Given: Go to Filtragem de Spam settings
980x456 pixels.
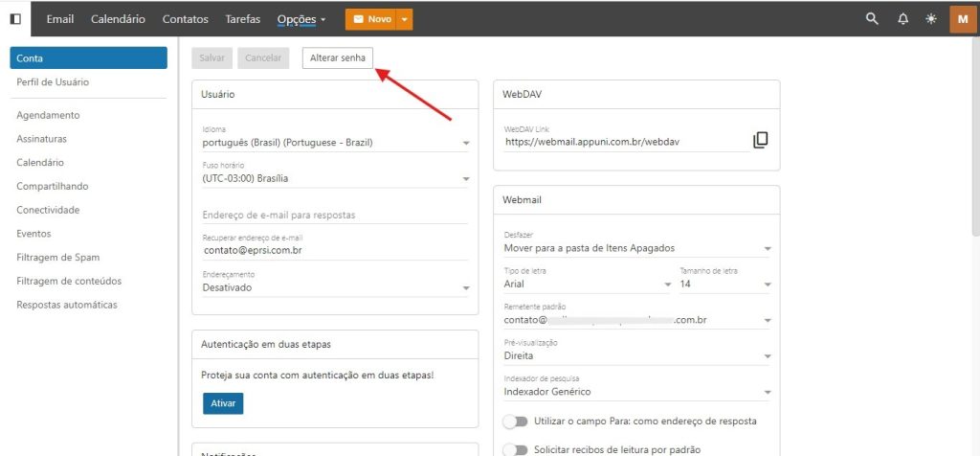Looking at the screenshot, I should (58, 258).
